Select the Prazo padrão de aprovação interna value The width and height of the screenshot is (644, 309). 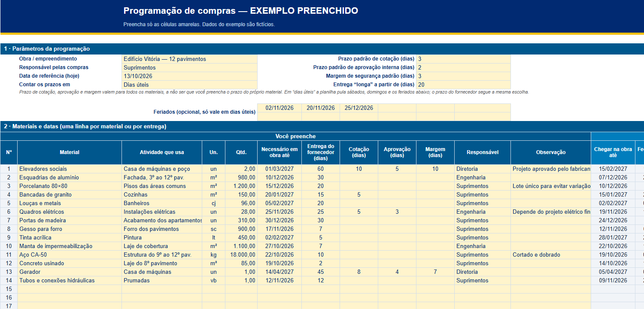pyautogui.click(x=463, y=67)
